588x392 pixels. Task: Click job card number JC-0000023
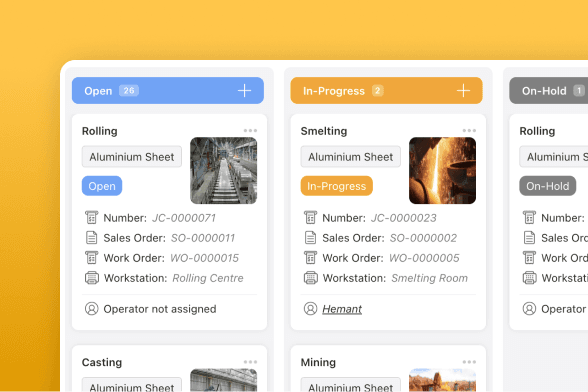(404, 218)
